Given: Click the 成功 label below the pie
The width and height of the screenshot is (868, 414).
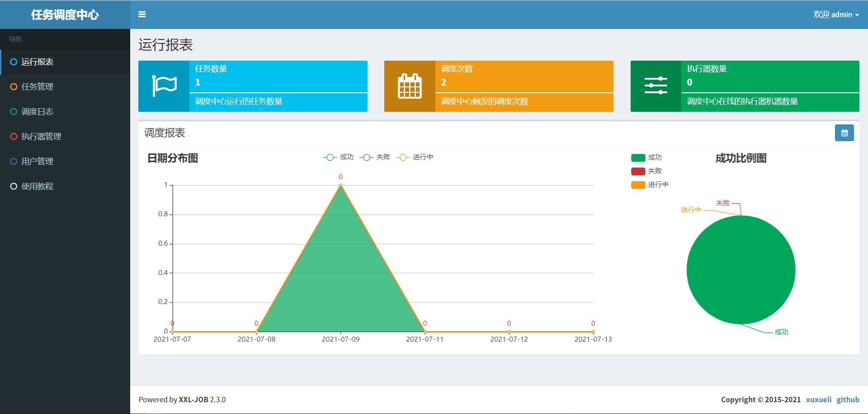Looking at the screenshot, I should 781,332.
